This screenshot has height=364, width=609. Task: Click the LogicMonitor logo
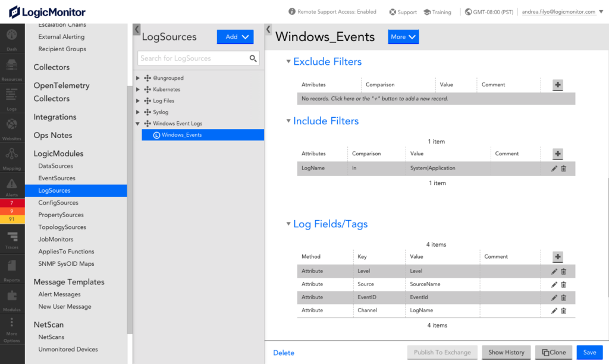click(47, 12)
